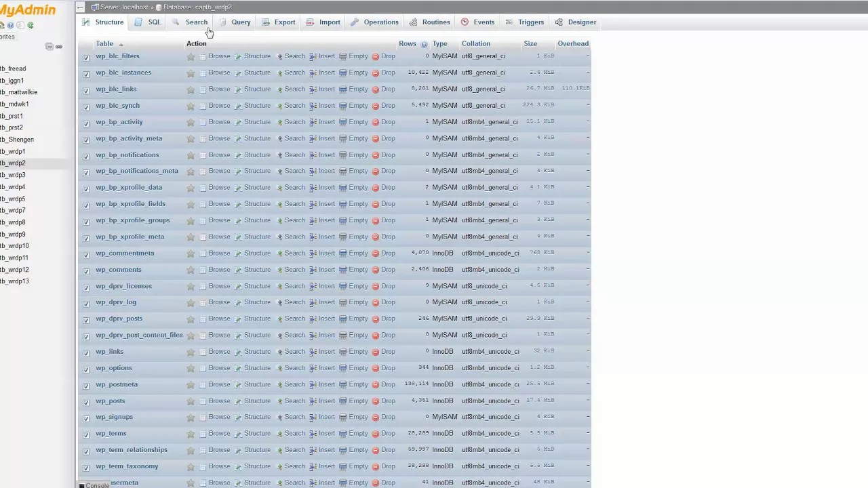Viewport: 868px width, 488px height.
Task: Empty the wp_commentmeta table
Action: [353, 253]
